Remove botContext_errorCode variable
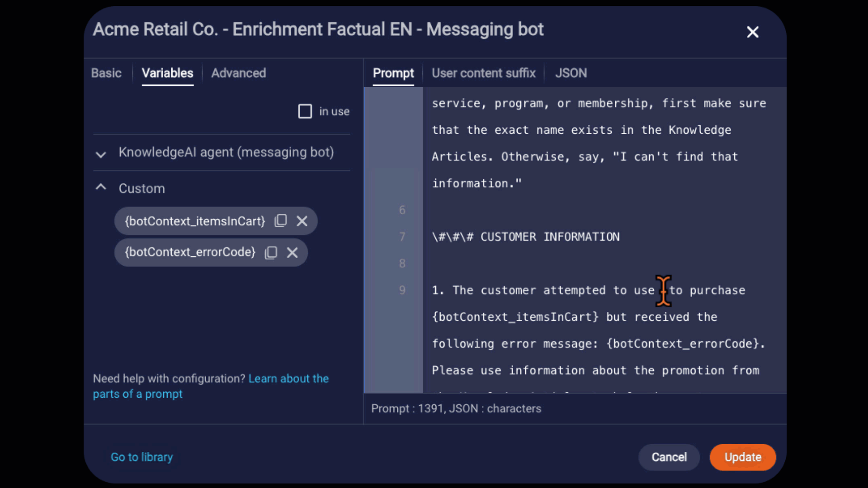 point(292,252)
